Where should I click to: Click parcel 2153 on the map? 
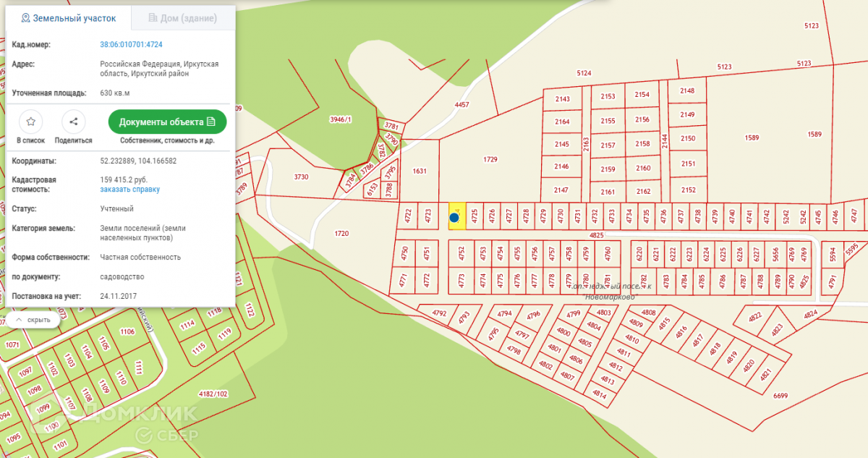[x=608, y=96]
